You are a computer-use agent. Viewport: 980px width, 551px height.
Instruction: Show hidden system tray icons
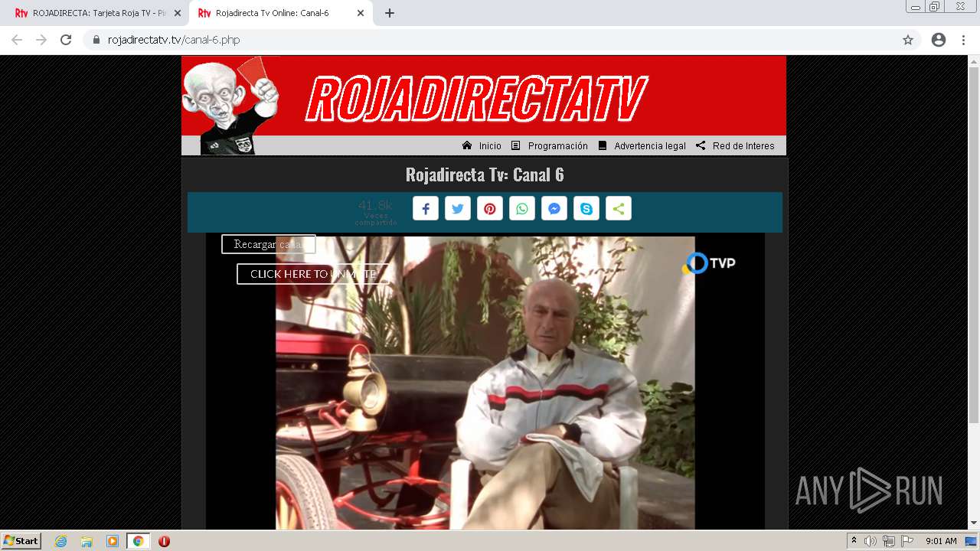tap(854, 541)
